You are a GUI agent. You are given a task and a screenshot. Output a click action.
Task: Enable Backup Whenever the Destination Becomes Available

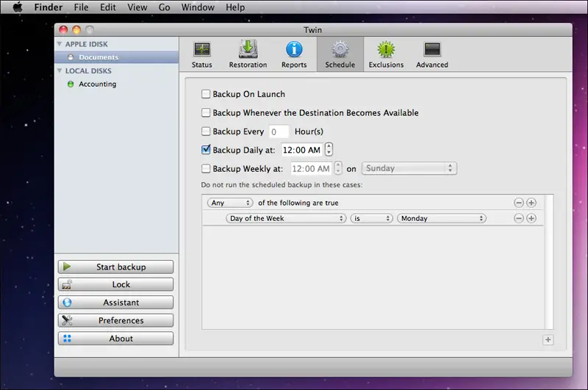[206, 112]
